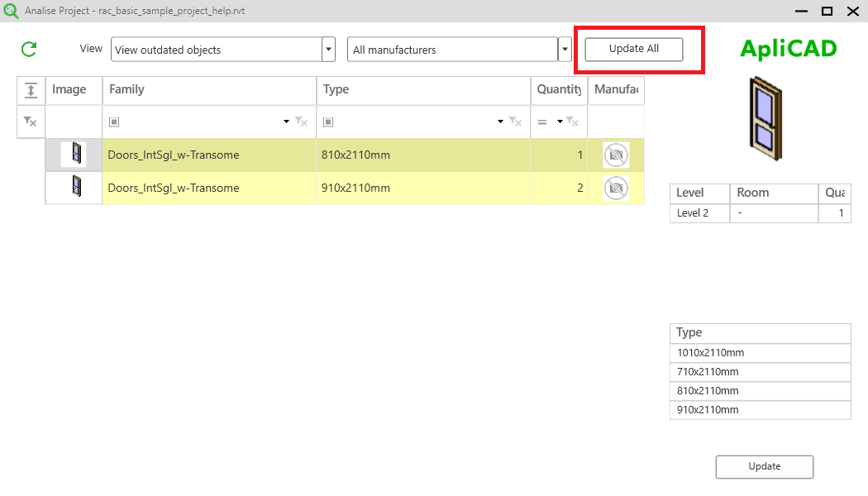
Task: Clear all grid filters icon in filter row
Action: click(x=31, y=122)
